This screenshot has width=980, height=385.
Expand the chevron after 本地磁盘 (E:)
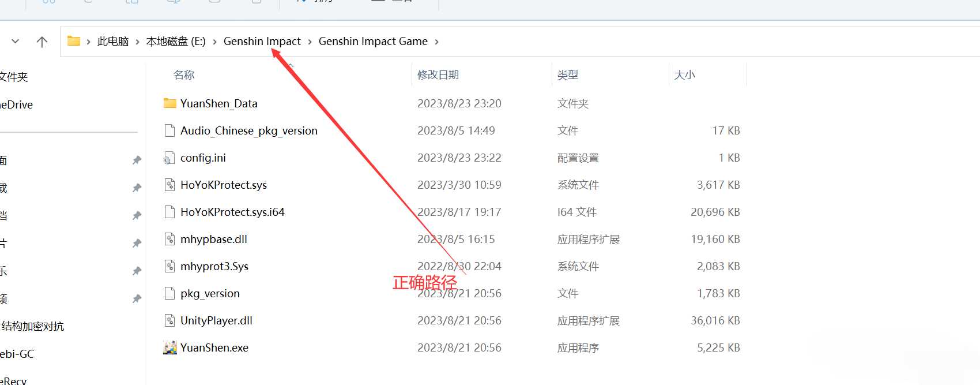tap(214, 42)
